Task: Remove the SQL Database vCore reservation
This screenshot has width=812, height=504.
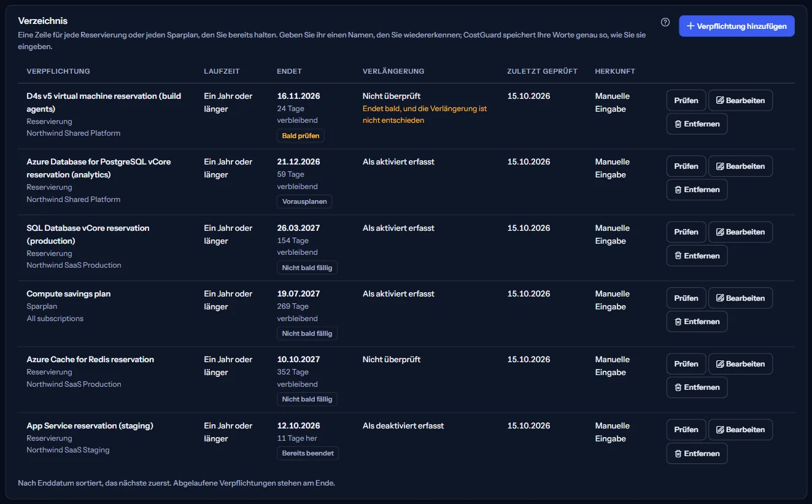Action: (x=697, y=256)
